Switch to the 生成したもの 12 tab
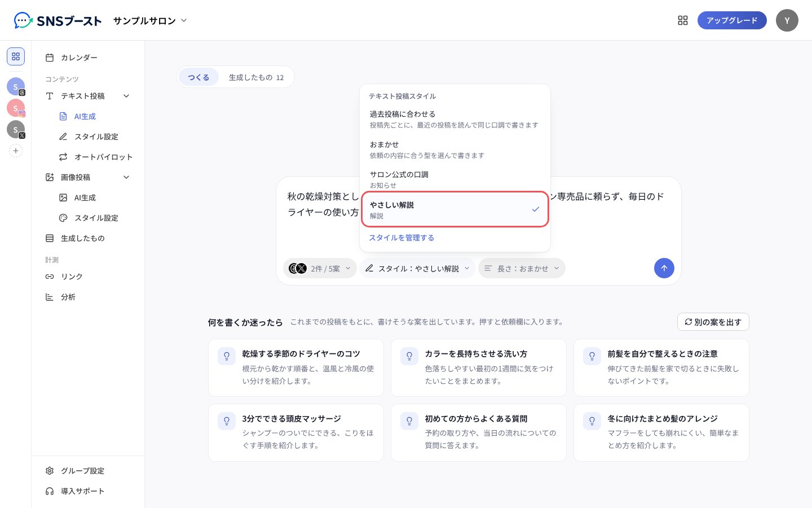Viewport: 812px width, 508px height. 256,77
